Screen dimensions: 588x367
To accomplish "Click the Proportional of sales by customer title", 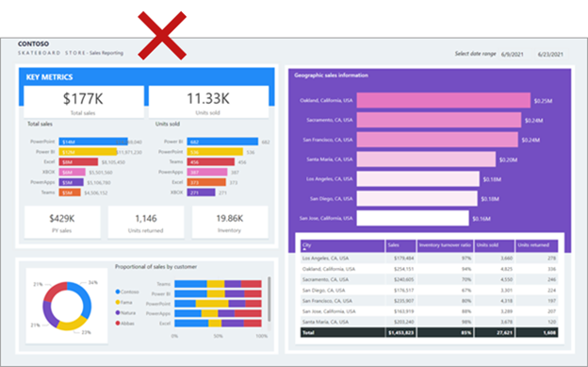I will (155, 267).
